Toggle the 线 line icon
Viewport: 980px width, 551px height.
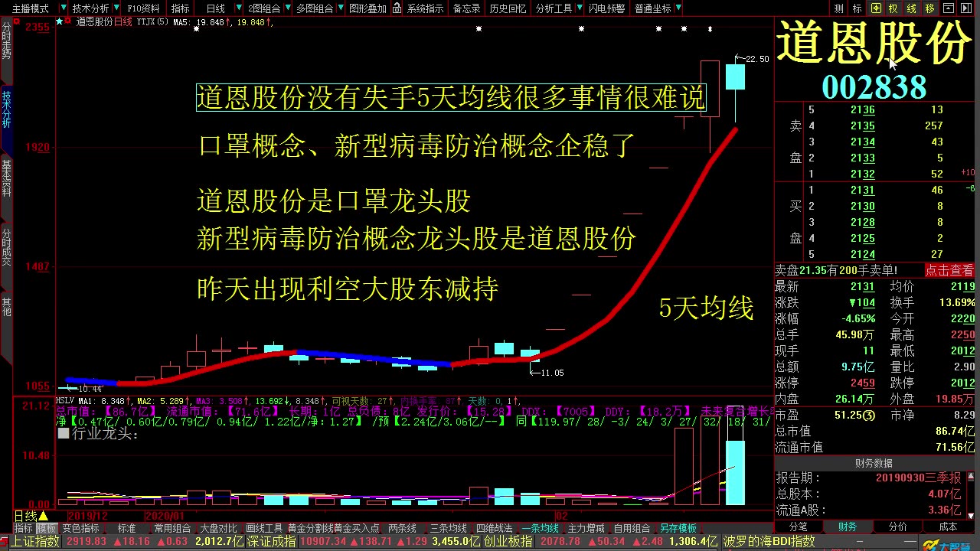[x=912, y=8]
